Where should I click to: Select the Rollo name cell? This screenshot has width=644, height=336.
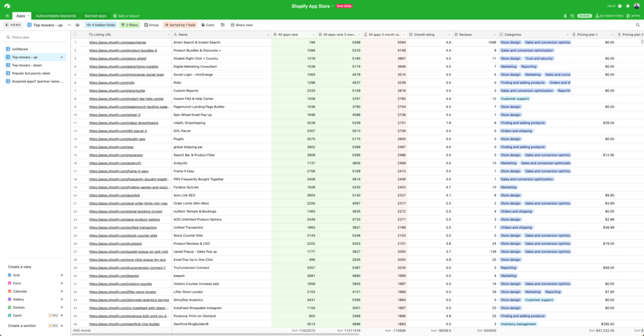(x=222, y=83)
